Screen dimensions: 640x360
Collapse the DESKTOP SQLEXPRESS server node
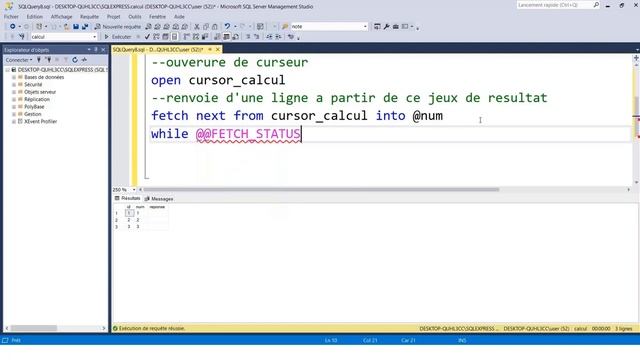[x=7, y=70]
